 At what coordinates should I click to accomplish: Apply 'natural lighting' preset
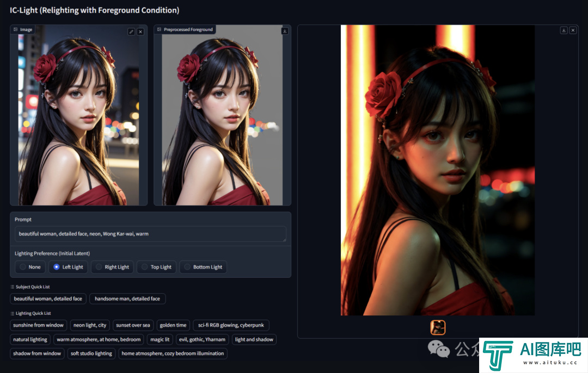(x=30, y=339)
